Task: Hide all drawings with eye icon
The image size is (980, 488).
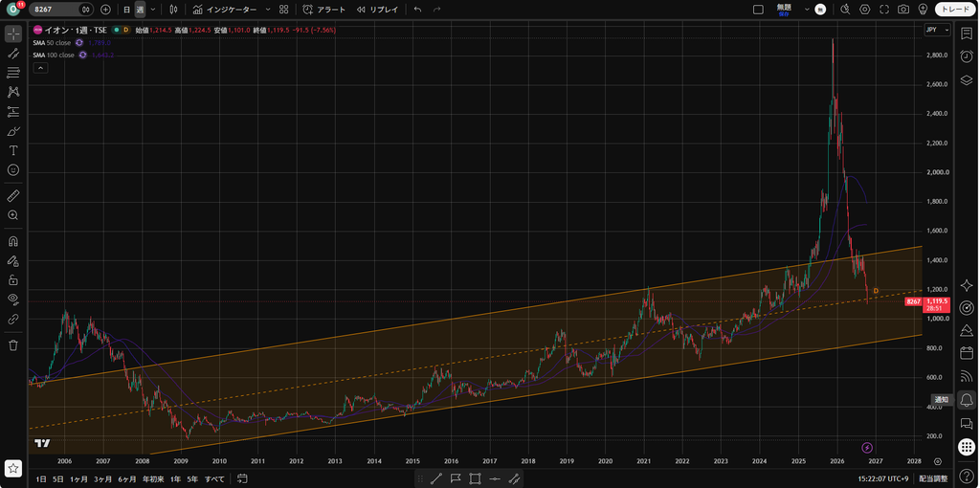Action: [13, 299]
